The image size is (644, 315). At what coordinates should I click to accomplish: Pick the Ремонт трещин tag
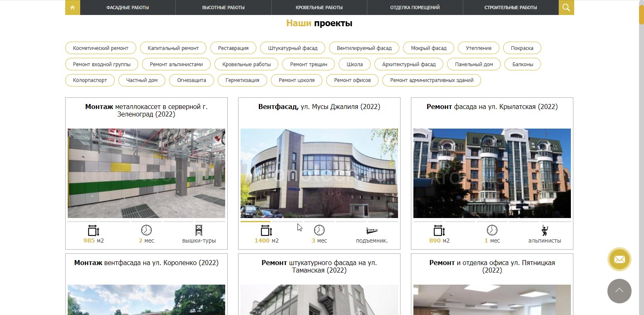[309, 64]
